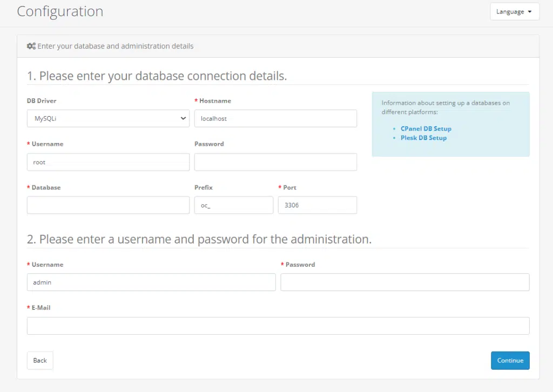Click the E-Mail input field
Viewport: 553px width, 392px height.
[278, 326]
